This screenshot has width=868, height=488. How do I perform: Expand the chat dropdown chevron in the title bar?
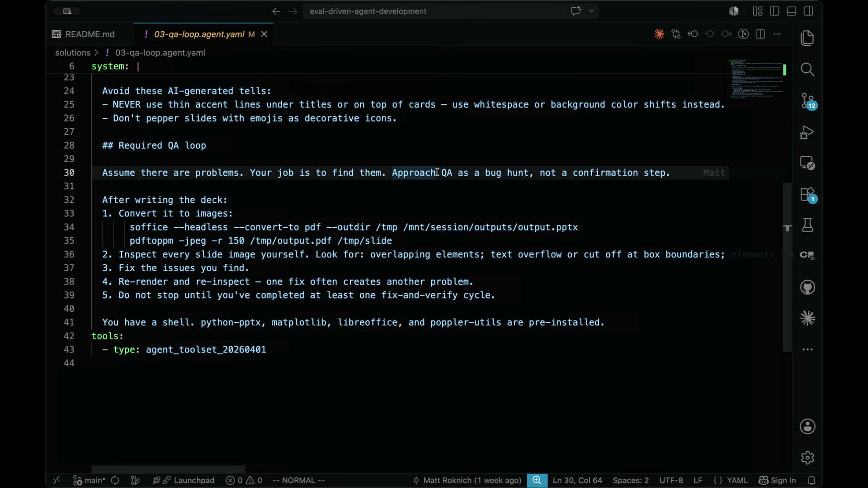click(x=591, y=11)
